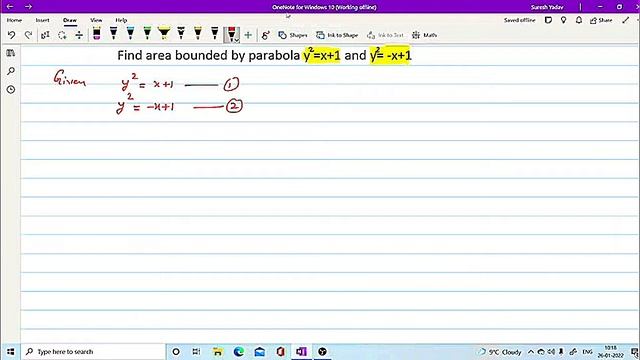Toggle Draw with Touch mode

tap(266, 35)
